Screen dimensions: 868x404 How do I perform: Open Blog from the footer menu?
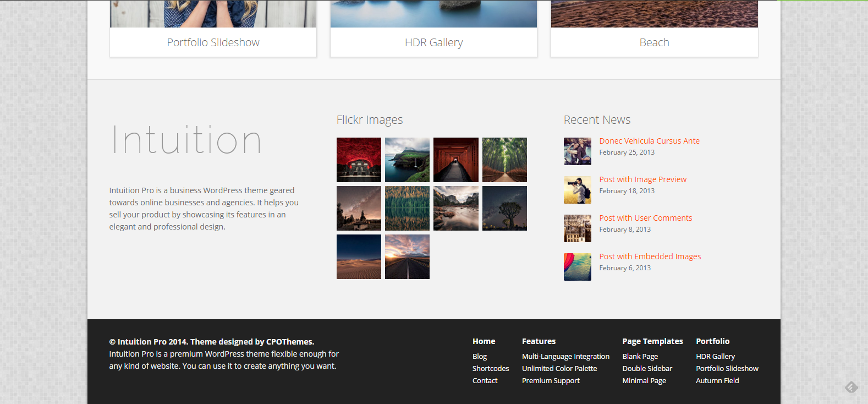coord(479,357)
